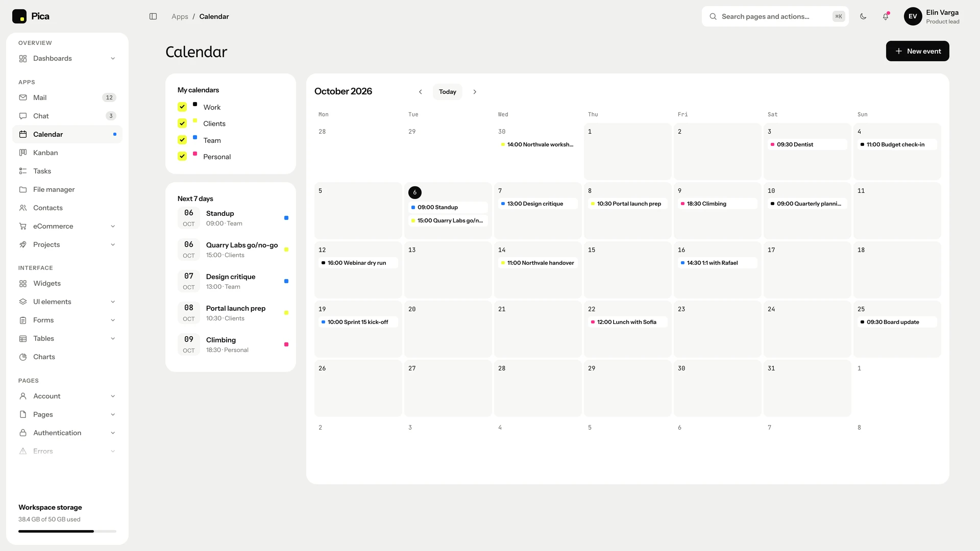Expand the UI elements chevron
The height and width of the screenshot is (551, 980).
coord(113,302)
